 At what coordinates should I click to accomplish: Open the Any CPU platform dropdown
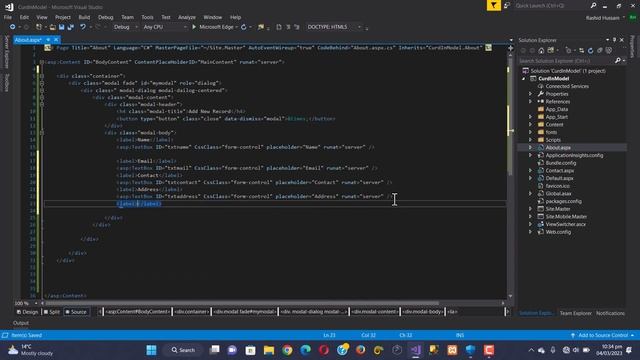pyautogui.click(x=164, y=27)
